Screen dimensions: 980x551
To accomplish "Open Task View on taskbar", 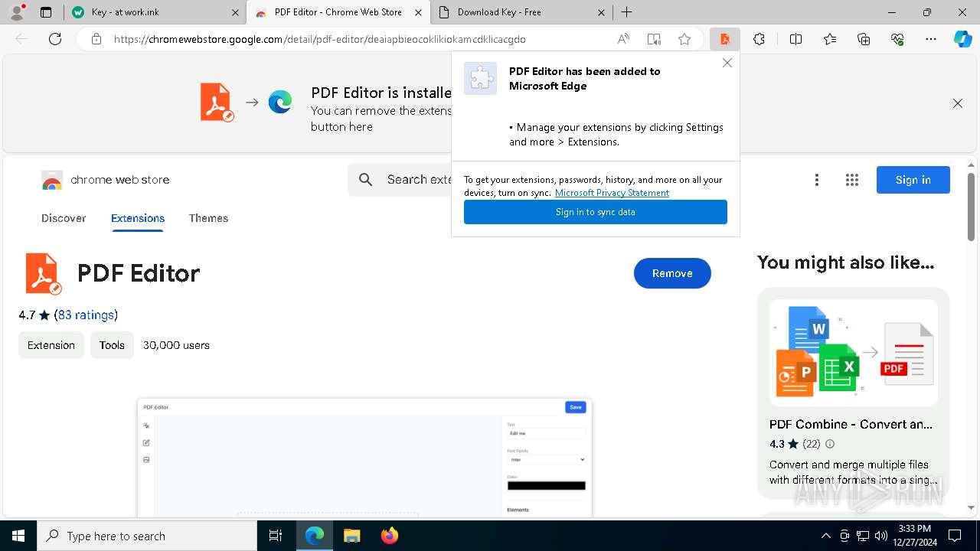I will point(276,536).
